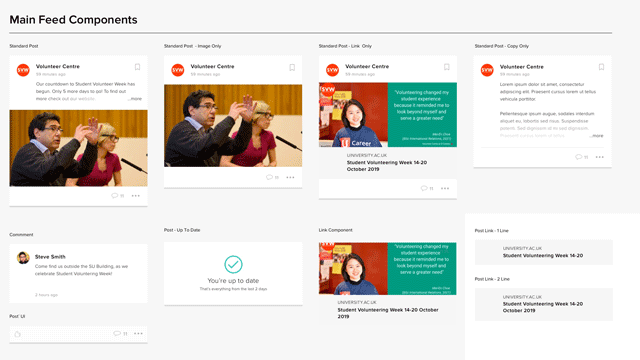Open comments on Image Only post
The height and width of the screenshot is (360, 640).
coord(272,177)
